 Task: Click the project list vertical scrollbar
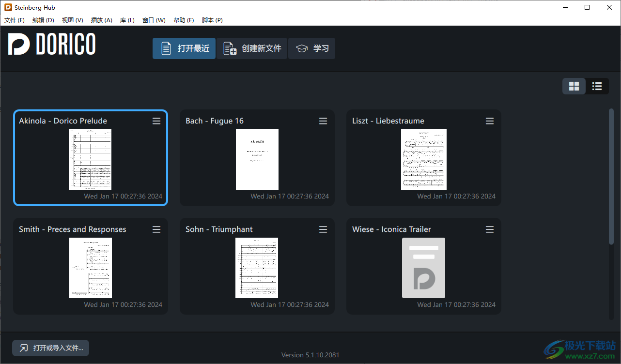[x=611, y=177]
